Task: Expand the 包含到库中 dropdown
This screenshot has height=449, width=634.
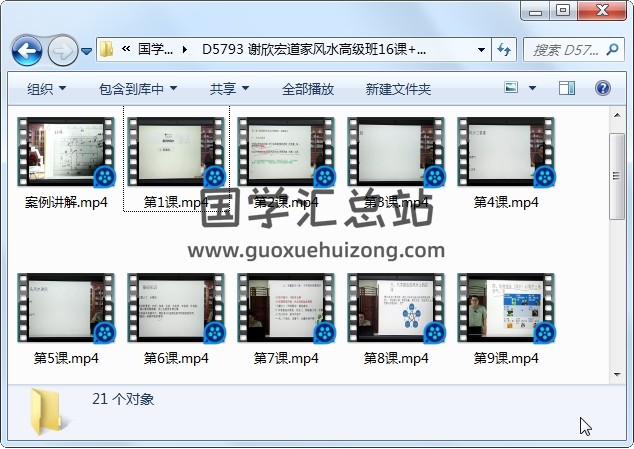Action: (138, 89)
